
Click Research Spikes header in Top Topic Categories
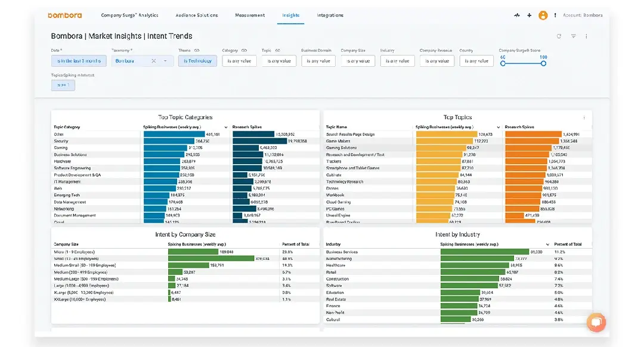247,128
